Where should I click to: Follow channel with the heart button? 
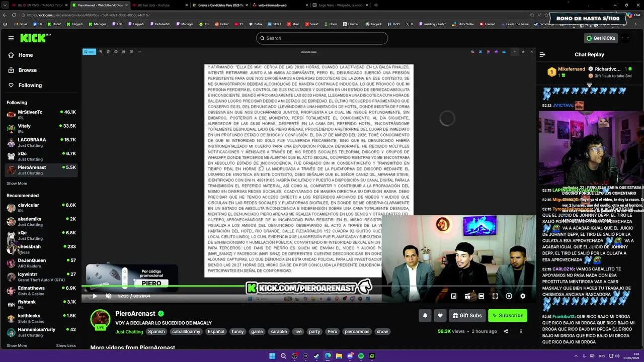[440, 315]
